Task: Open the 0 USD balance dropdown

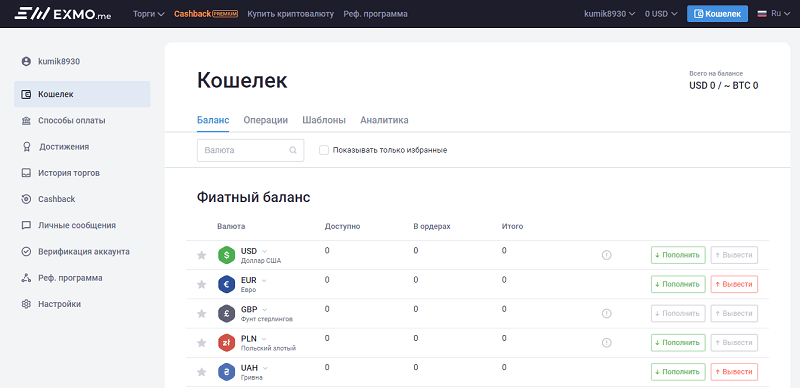Action: click(661, 14)
